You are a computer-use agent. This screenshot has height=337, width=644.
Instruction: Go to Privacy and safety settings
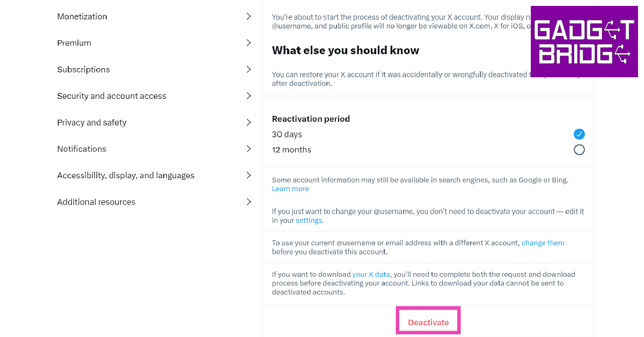92,122
